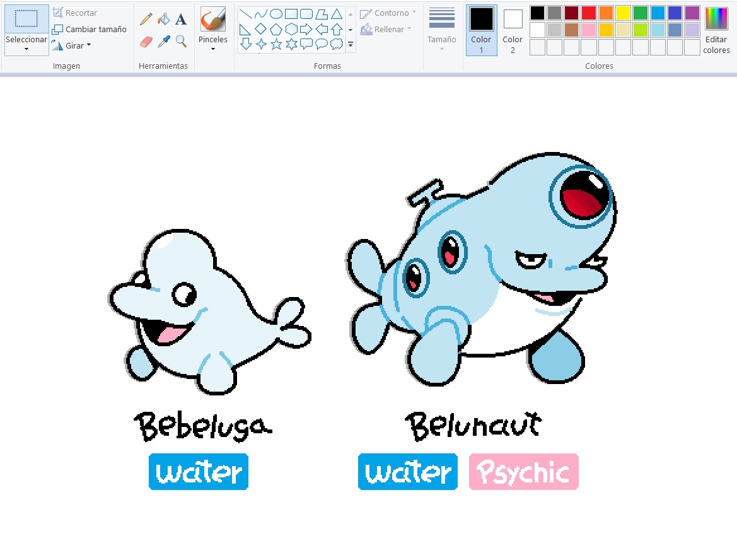The height and width of the screenshot is (560, 737).
Task: Choose the Curve shape
Action: [x=260, y=14]
